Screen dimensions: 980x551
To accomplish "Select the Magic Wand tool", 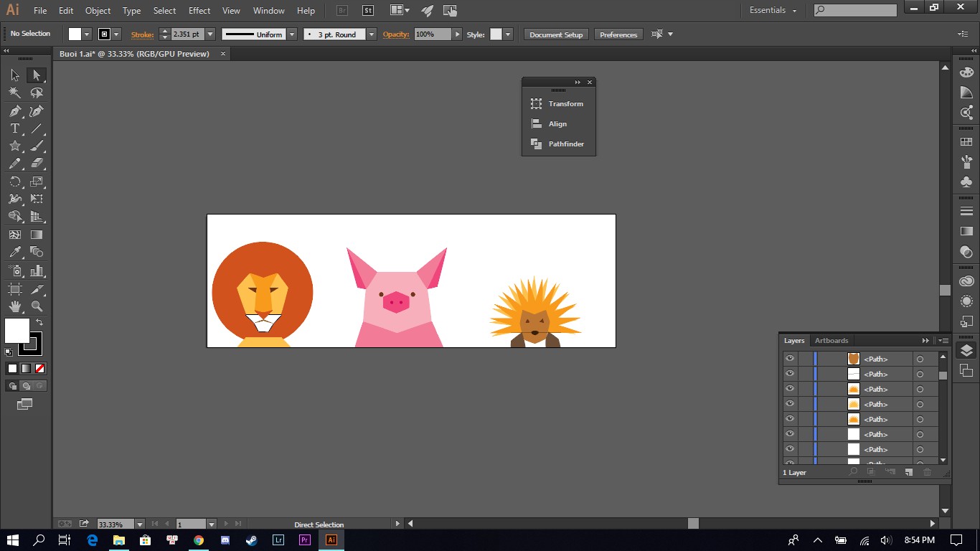I will [x=15, y=93].
